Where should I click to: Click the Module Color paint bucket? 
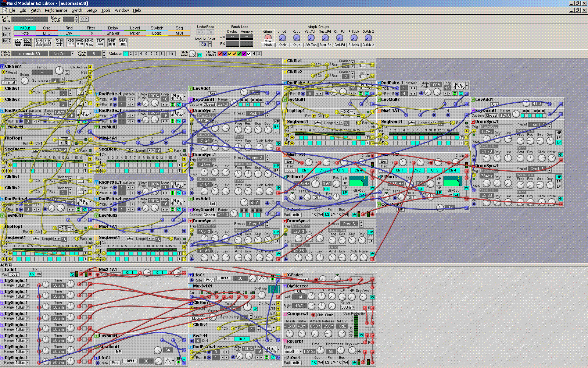tap(203, 44)
